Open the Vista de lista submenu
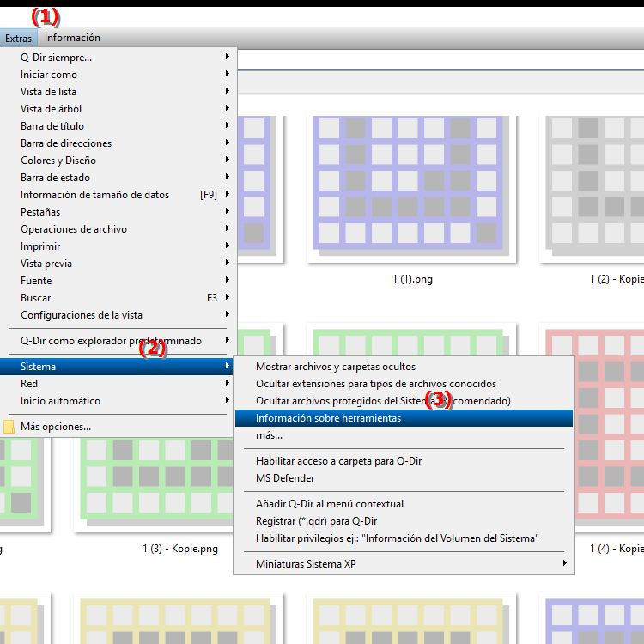This screenshot has width=644, height=644. 118,92
